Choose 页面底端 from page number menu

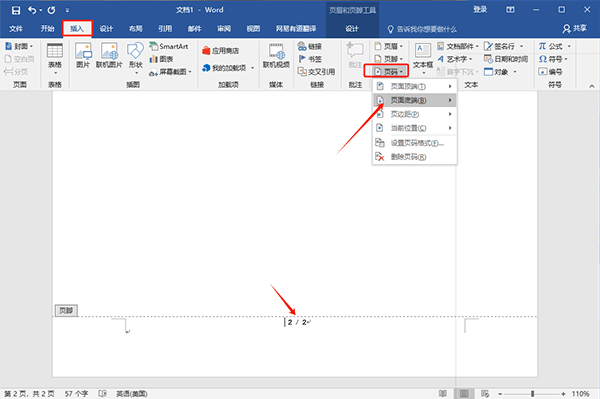pos(414,100)
